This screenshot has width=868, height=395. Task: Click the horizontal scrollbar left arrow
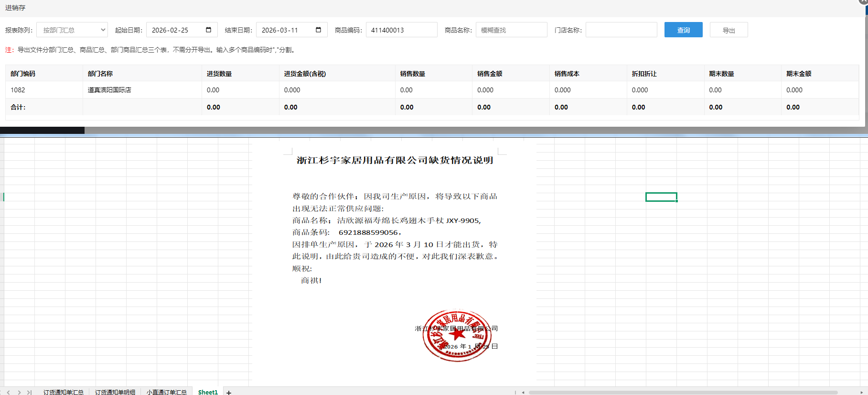[x=523, y=392]
